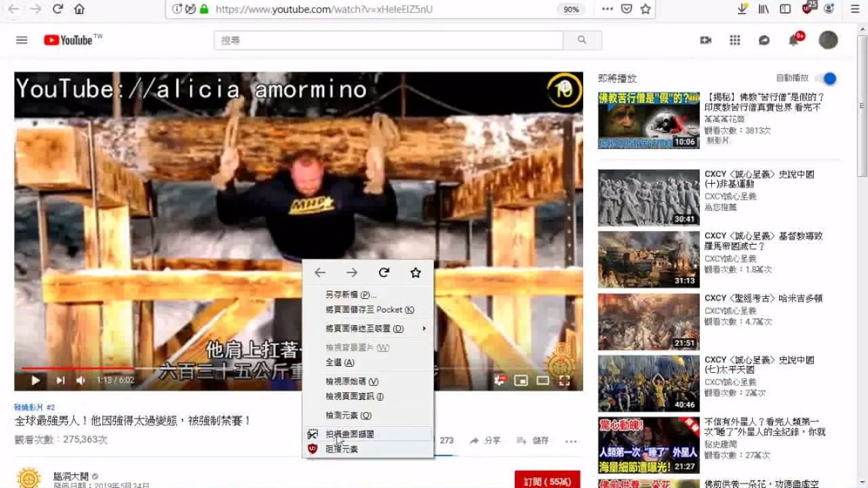Image resolution: width=868 pixels, height=488 pixels.
Task: Open the browser home page icon
Action: tap(79, 9)
